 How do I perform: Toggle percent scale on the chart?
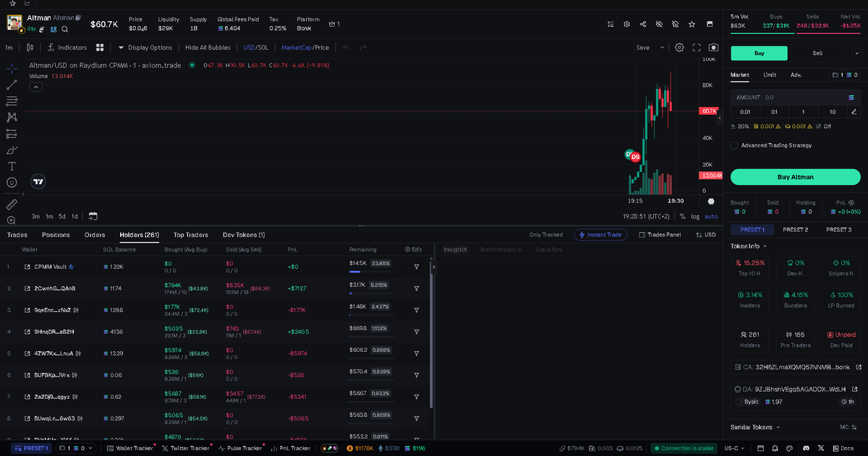[682, 216]
